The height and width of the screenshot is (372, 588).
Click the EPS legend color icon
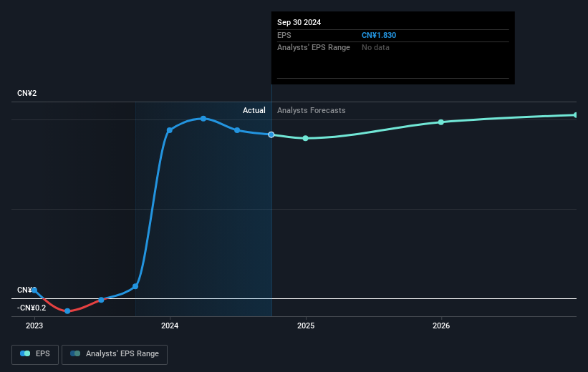[x=25, y=353]
